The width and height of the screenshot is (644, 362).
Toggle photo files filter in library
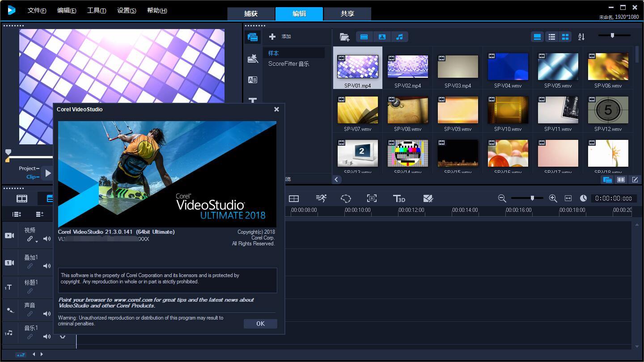(382, 37)
